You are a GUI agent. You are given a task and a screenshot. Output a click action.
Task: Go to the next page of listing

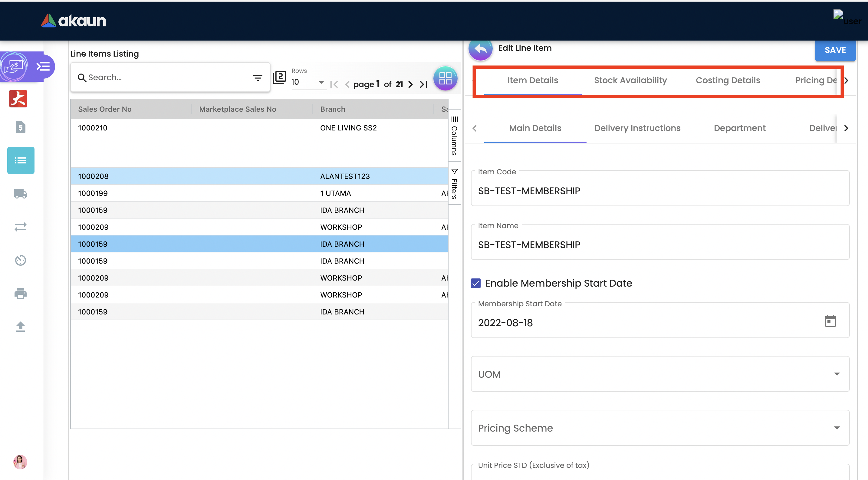tap(410, 84)
